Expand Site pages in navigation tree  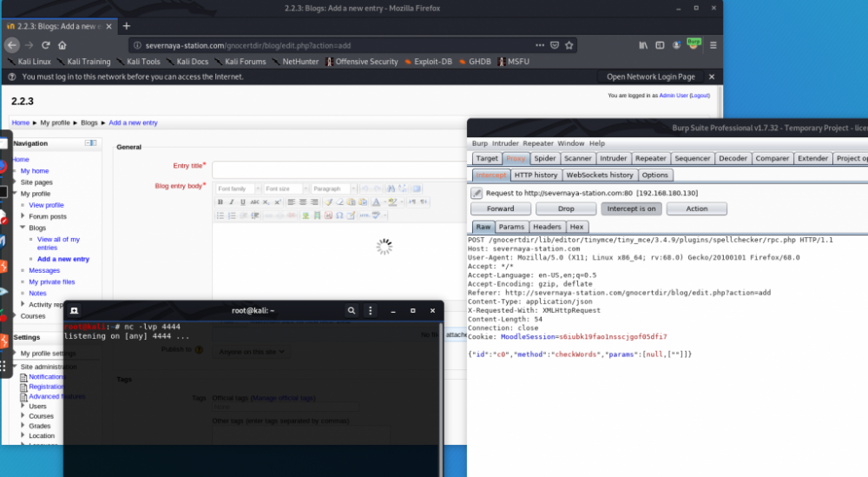[15, 182]
